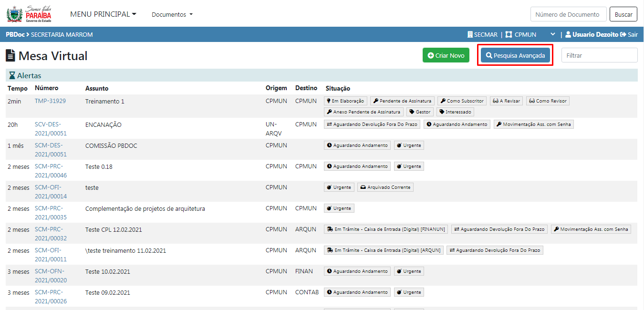Click the PBDoc breadcrumb link
Image resolution: width=644 pixels, height=310 pixels.
pyautogui.click(x=15, y=35)
